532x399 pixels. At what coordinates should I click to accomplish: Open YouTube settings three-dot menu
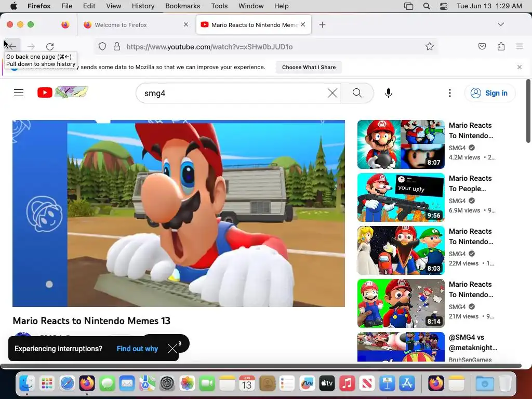point(450,93)
